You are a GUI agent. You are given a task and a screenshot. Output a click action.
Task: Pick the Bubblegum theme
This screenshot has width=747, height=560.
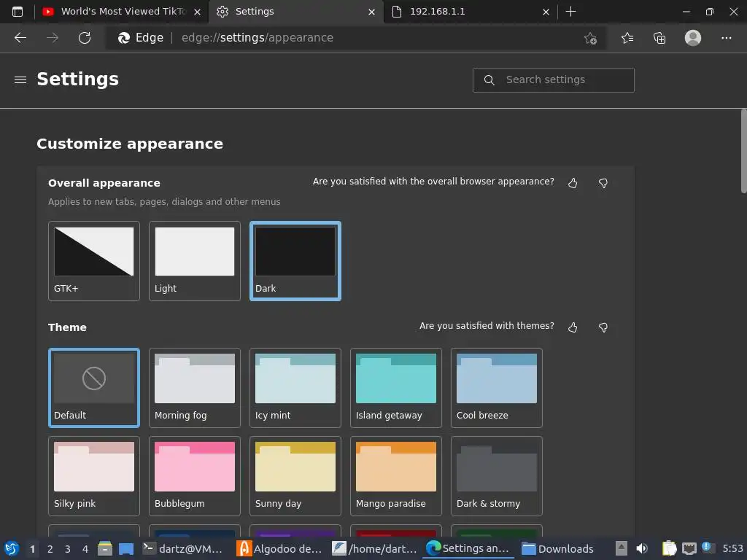(x=194, y=476)
